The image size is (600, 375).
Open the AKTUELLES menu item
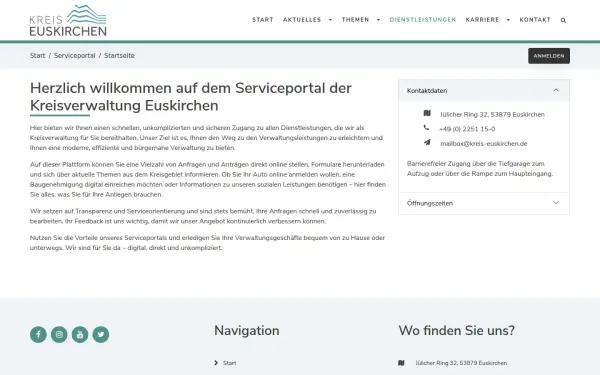tap(302, 20)
